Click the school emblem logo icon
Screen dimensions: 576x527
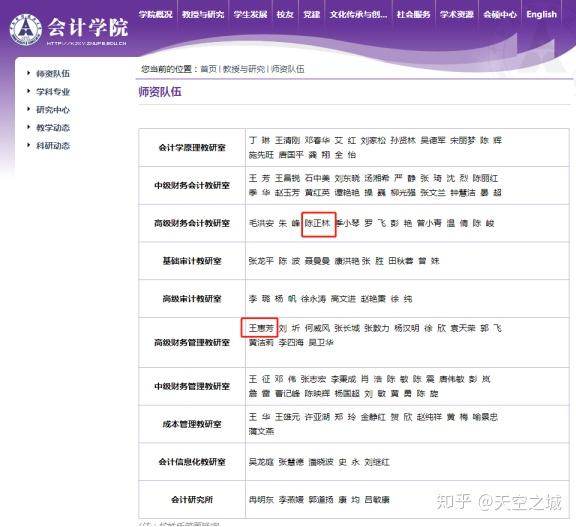pyautogui.click(x=26, y=29)
